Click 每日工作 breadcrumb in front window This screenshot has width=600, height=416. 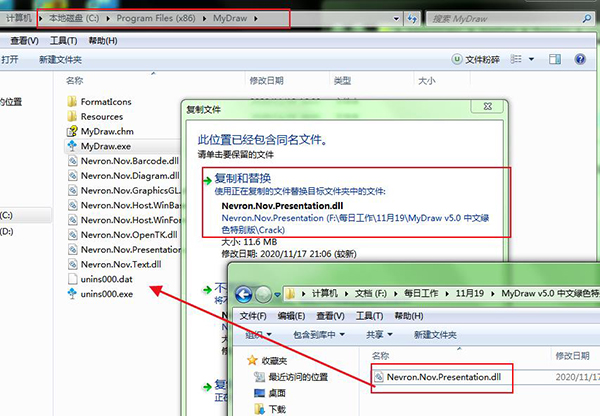[421, 294]
